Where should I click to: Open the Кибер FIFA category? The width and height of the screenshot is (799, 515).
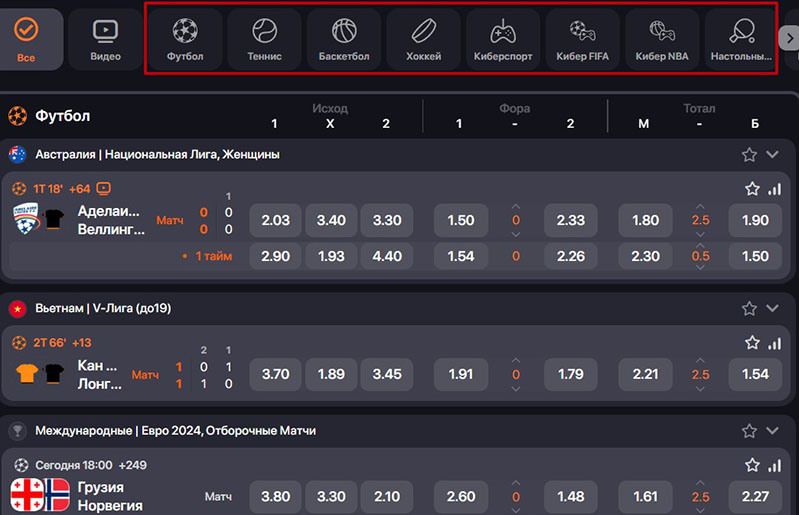click(582, 39)
